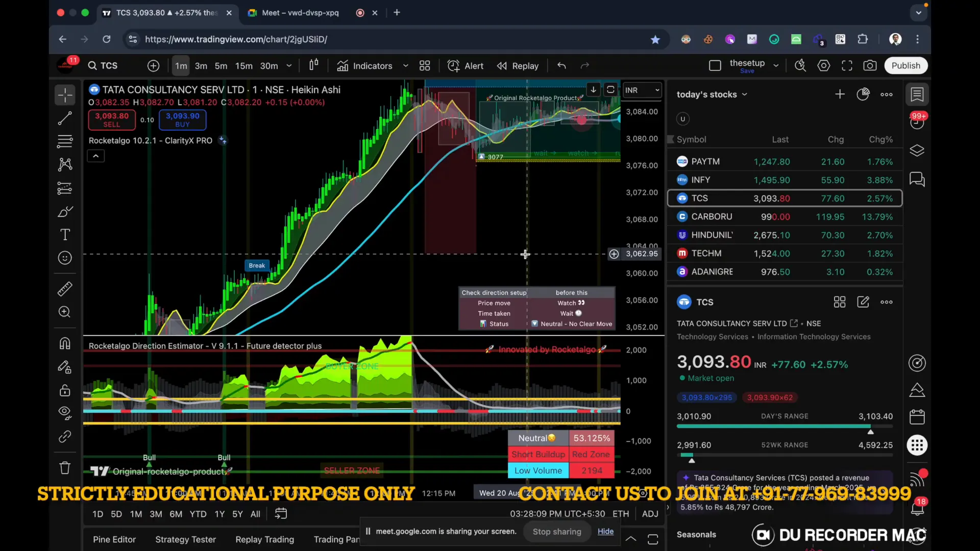This screenshot has width=980, height=551.
Task: Toggle lock all drawing tools
Action: click(x=65, y=390)
